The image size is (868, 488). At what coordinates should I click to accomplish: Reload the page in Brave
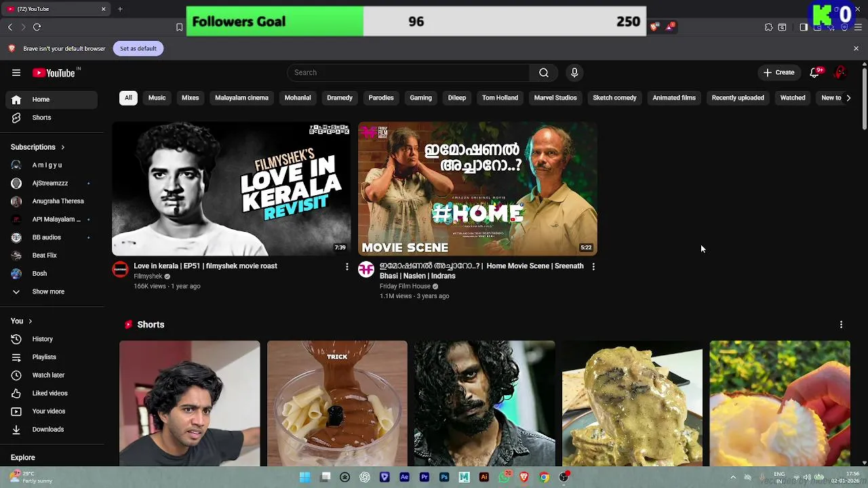pos(37,27)
